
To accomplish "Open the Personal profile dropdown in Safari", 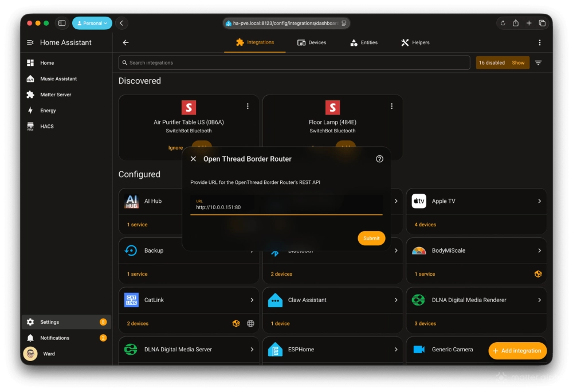I will click(92, 23).
